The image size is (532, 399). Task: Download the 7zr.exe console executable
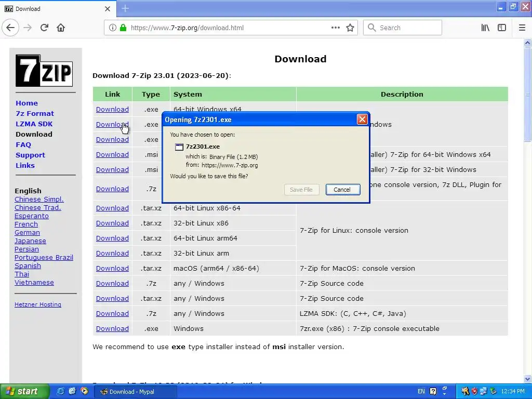tap(112, 329)
